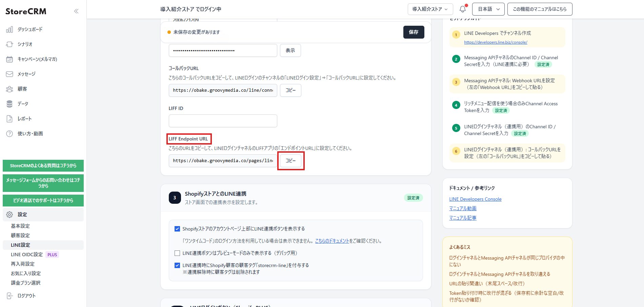This screenshot has height=307, width=644.
Task: Toggle the storecrm-line customer tag checkbox
Action: point(177,265)
